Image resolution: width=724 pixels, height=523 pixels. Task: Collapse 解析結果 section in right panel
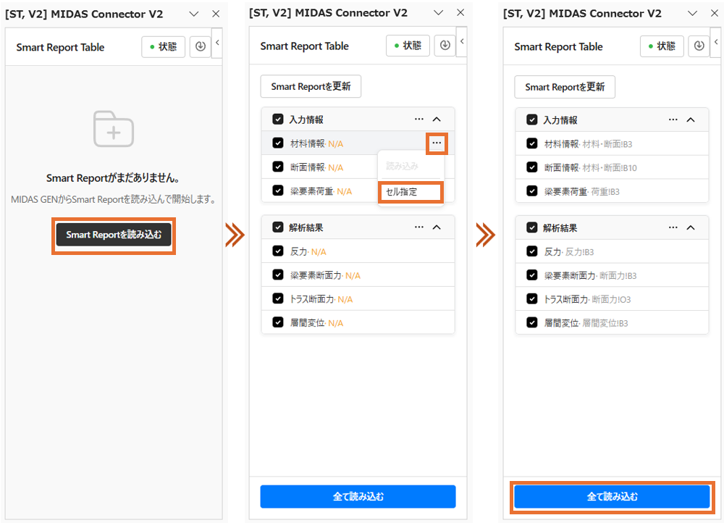[x=691, y=228]
